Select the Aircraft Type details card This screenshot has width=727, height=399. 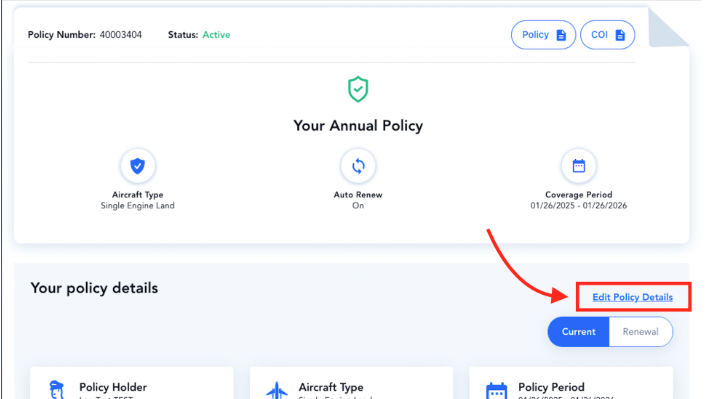point(351,383)
